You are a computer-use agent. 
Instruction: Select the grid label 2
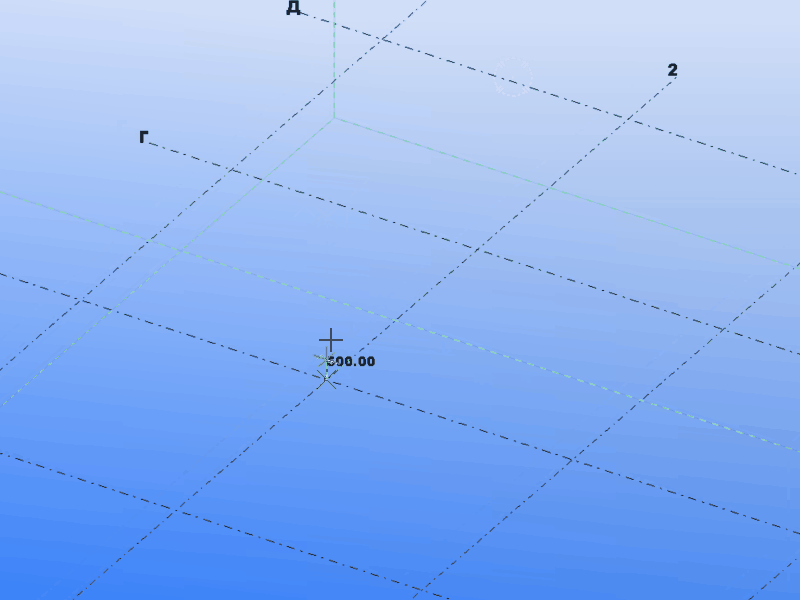672,70
